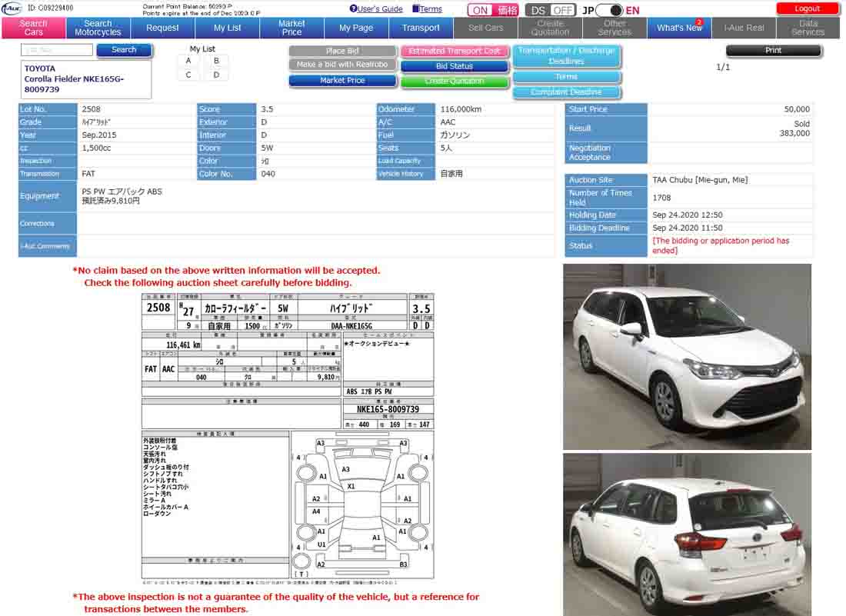
Task: Click the iAuc logo icon
Action: coord(12,8)
